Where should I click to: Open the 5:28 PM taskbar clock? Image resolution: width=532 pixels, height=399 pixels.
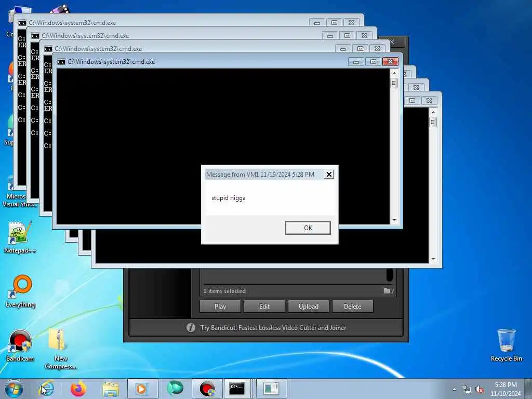pos(506,389)
